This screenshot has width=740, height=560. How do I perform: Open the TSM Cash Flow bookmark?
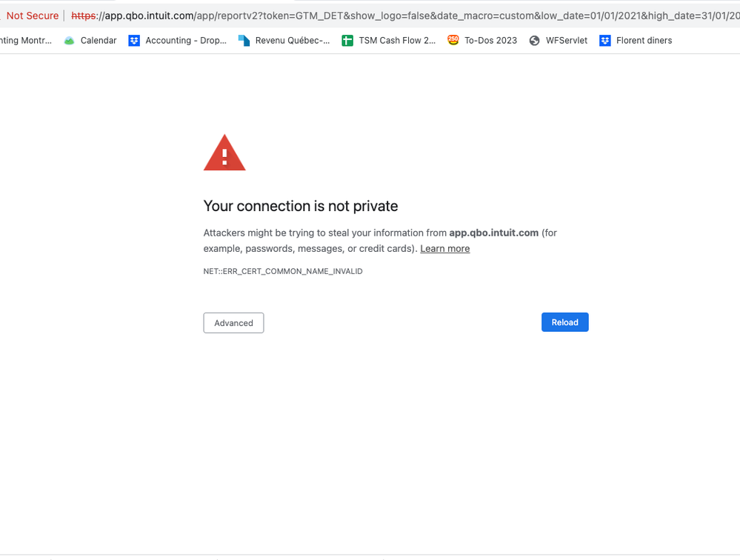pos(397,41)
